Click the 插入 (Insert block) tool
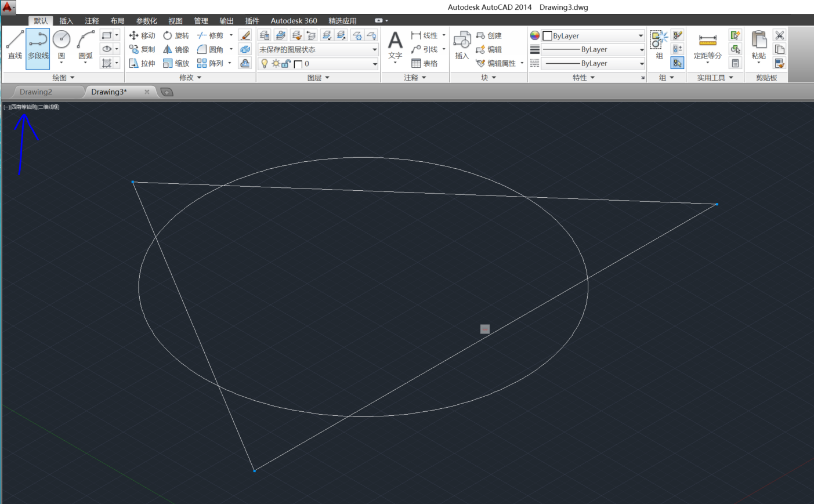 coord(462,45)
